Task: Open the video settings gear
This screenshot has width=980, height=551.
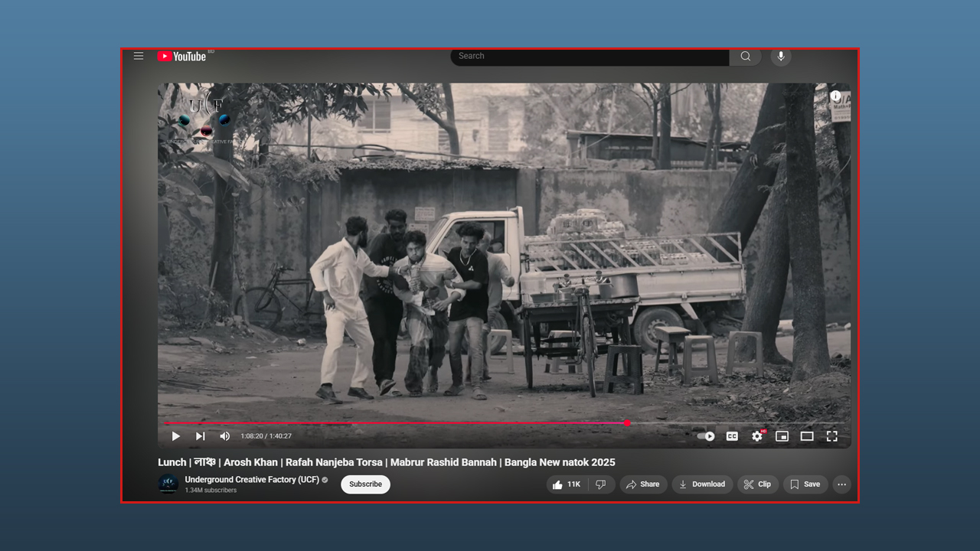Action: pyautogui.click(x=756, y=436)
